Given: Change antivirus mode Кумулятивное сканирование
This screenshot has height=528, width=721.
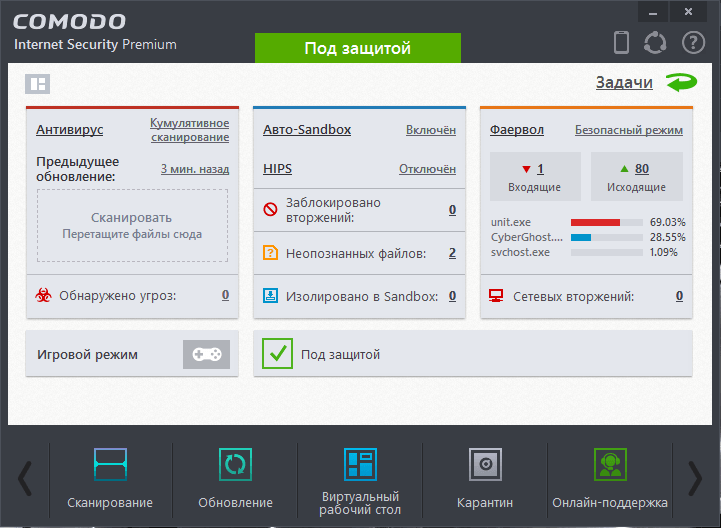Looking at the screenshot, I should click(x=189, y=130).
